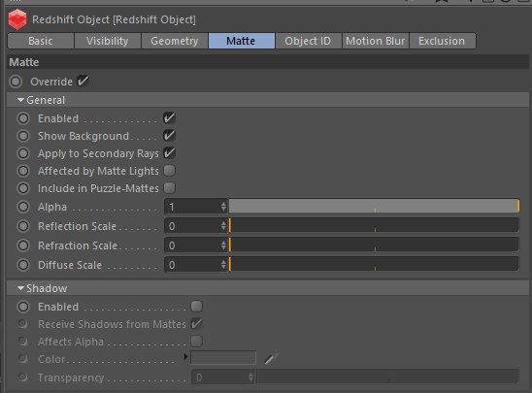The image size is (532, 393).
Task: Uncheck Enabled under General
Action: coord(169,117)
